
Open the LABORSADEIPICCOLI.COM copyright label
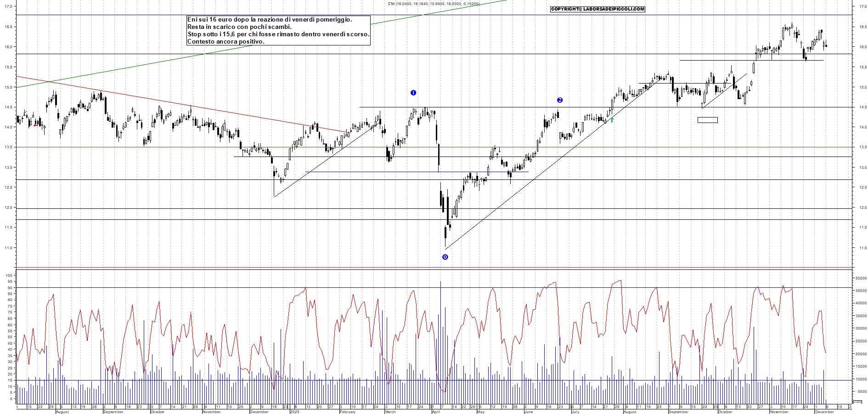click(597, 9)
